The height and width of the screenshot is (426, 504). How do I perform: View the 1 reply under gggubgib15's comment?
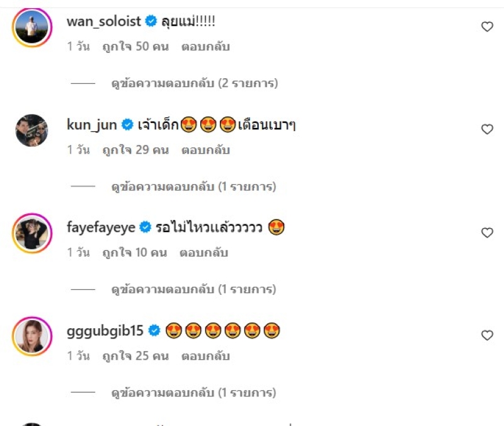click(195, 393)
